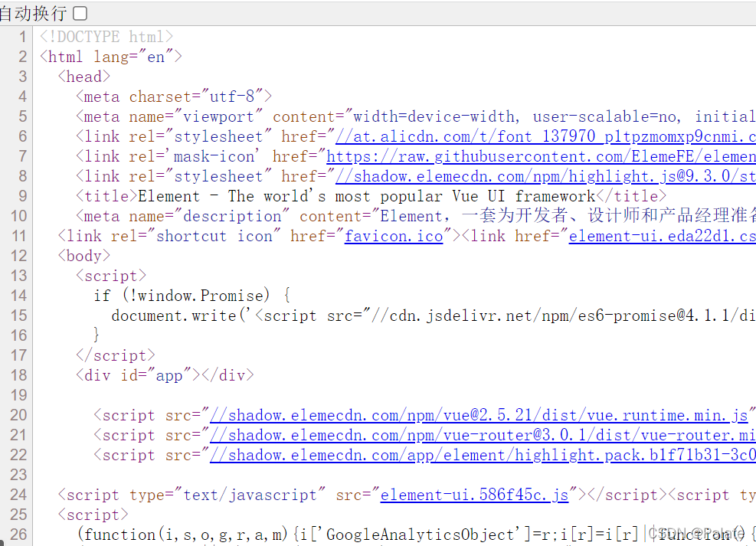Click line number 19
The width and height of the screenshot is (756, 546).
point(18,395)
